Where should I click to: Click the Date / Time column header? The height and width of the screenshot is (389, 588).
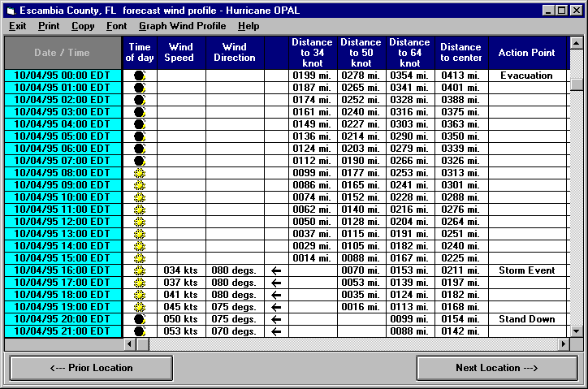(x=63, y=53)
